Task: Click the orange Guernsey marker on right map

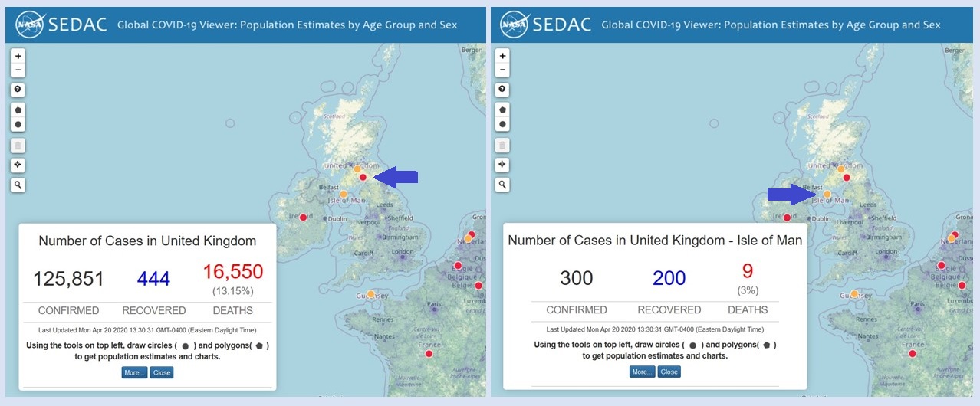Action: pos(854,294)
